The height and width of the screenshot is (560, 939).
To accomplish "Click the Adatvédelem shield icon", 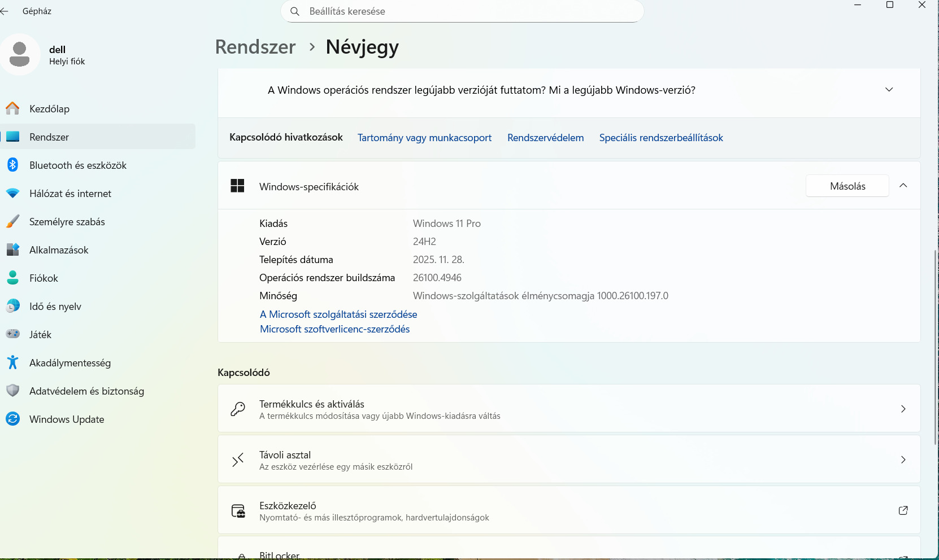I will click(x=12, y=391).
